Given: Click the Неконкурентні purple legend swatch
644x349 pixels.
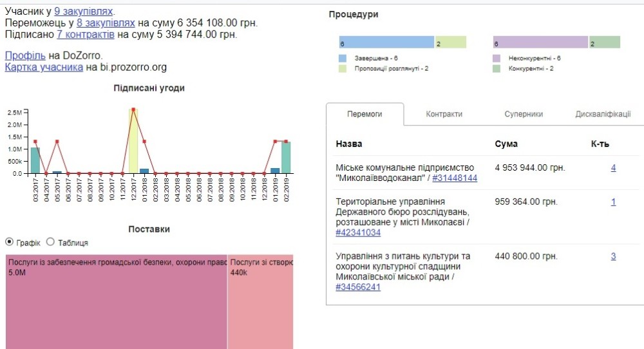Looking at the screenshot, I should click(x=497, y=58).
